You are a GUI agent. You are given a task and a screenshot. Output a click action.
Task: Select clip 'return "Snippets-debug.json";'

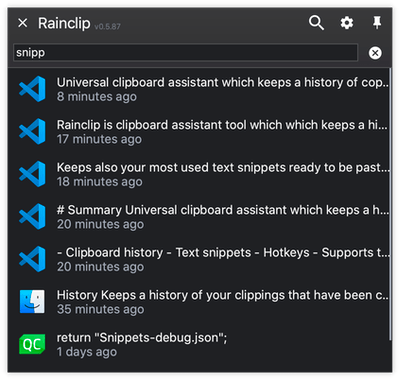coord(199,344)
